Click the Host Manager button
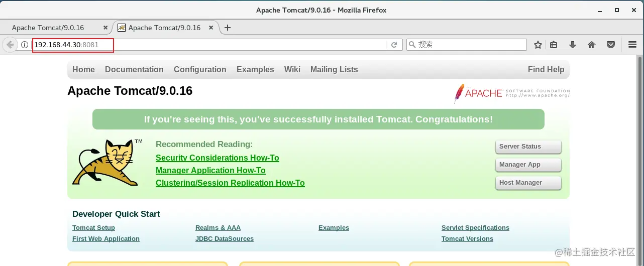Viewport: 644px width, 266px height. pos(528,183)
